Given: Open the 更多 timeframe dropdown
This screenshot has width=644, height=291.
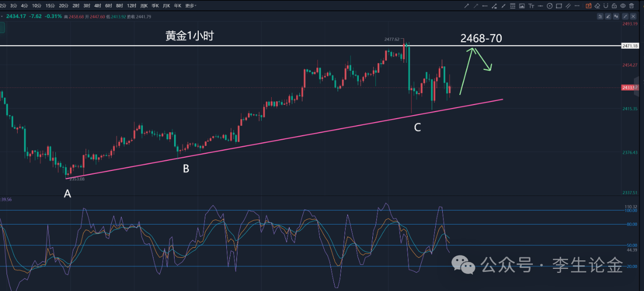Looking at the screenshot, I should [x=190, y=6].
